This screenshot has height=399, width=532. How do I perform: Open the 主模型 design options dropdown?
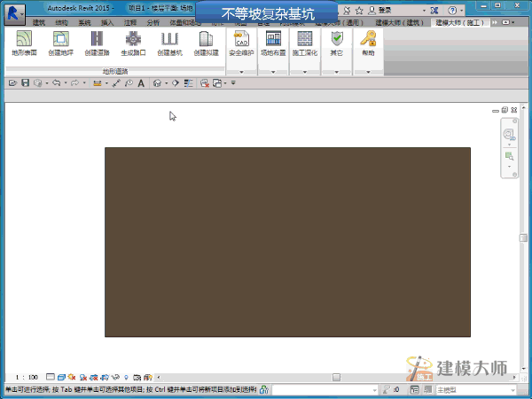(x=476, y=390)
